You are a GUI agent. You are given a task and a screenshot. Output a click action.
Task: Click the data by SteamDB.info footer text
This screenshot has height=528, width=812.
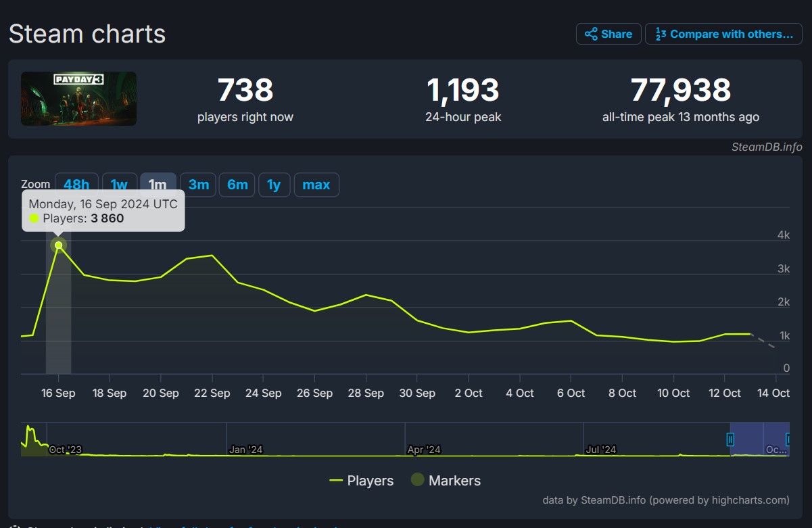pos(666,500)
